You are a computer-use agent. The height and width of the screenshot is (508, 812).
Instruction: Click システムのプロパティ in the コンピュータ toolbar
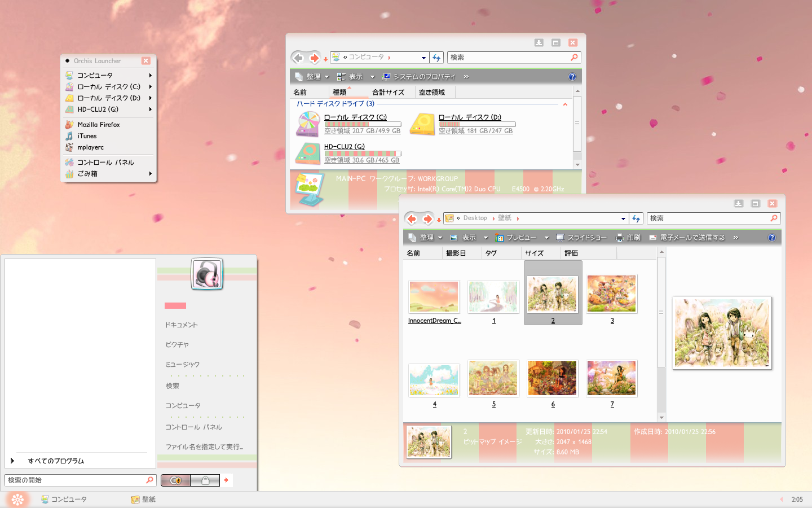418,77
